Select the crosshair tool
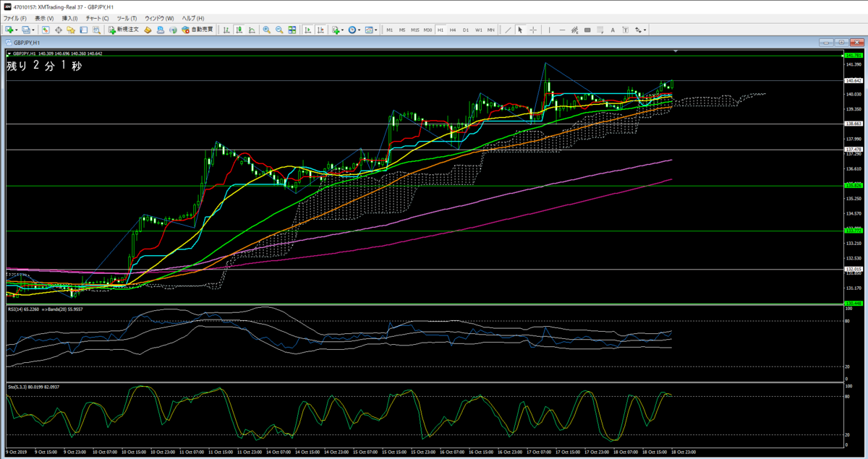 tap(533, 30)
